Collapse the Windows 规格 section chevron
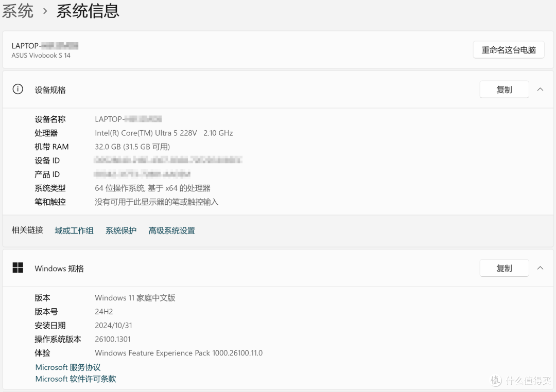The width and height of the screenshot is (556, 392). point(540,268)
